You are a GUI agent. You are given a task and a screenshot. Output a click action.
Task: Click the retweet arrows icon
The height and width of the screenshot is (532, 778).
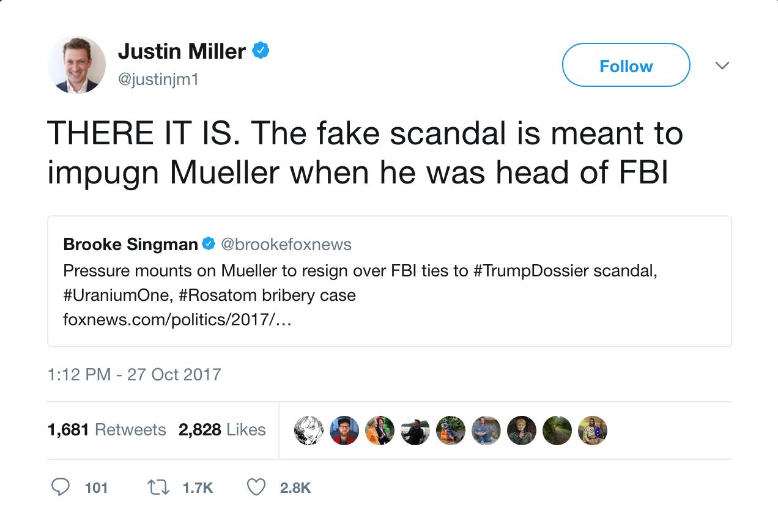159,487
